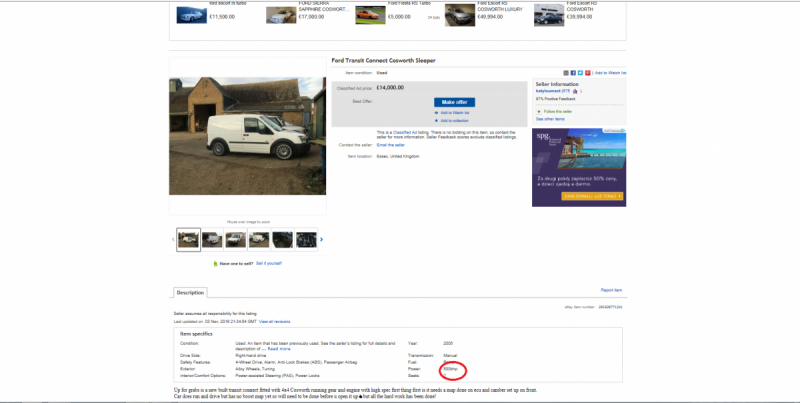
Task: Click the next thumbnails arrow
Action: pyautogui.click(x=321, y=239)
